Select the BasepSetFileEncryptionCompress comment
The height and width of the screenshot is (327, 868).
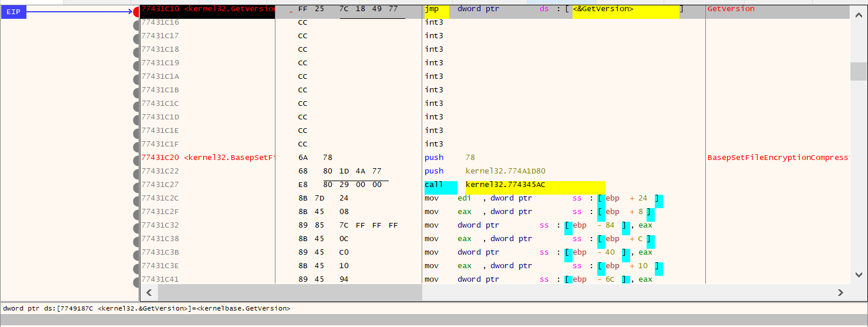(x=778, y=158)
